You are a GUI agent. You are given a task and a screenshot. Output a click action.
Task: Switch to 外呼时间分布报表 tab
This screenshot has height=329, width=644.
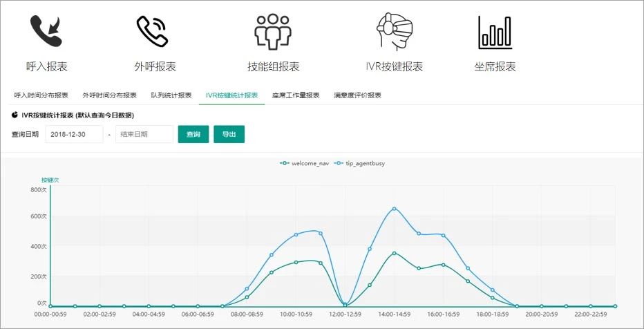[109, 95]
